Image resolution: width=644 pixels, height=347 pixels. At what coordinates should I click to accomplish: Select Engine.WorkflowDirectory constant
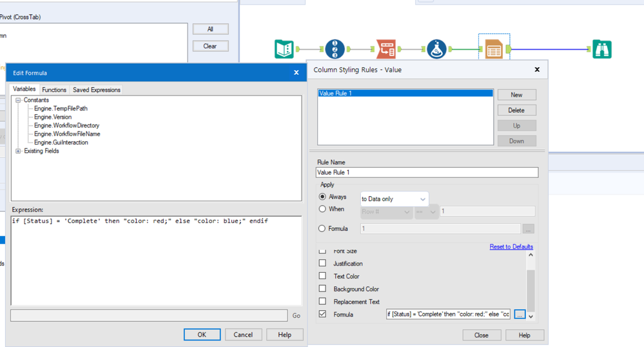tap(66, 125)
